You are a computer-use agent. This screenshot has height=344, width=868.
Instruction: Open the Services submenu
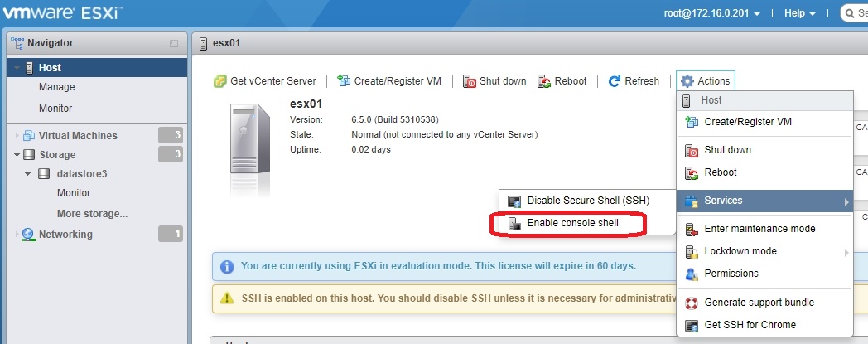(x=723, y=201)
